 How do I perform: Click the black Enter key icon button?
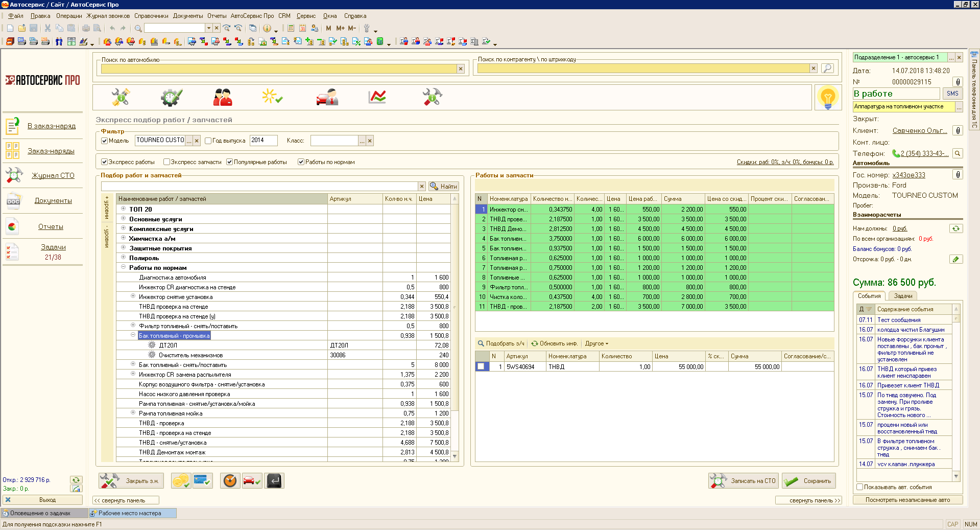click(274, 481)
